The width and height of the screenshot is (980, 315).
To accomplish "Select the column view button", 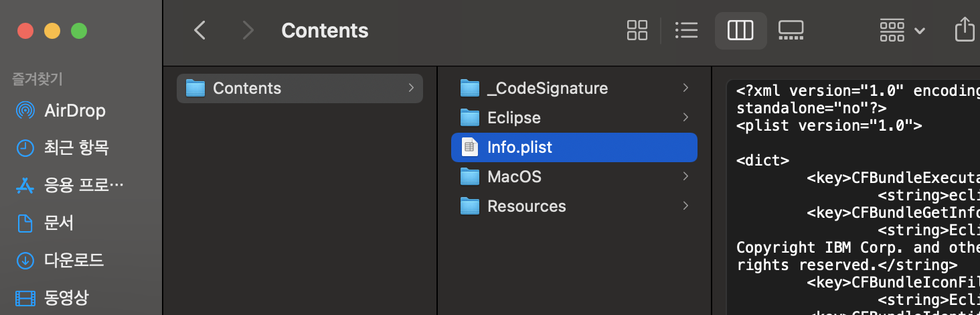I will click(740, 30).
